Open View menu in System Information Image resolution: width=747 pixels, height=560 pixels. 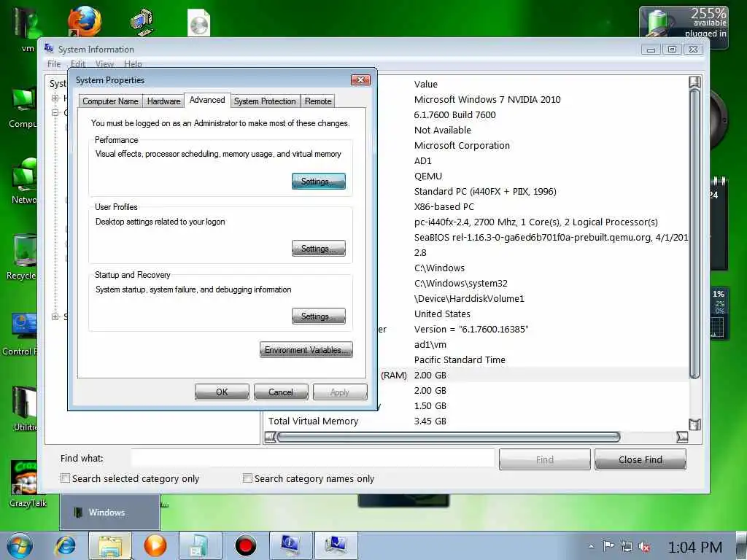(104, 64)
